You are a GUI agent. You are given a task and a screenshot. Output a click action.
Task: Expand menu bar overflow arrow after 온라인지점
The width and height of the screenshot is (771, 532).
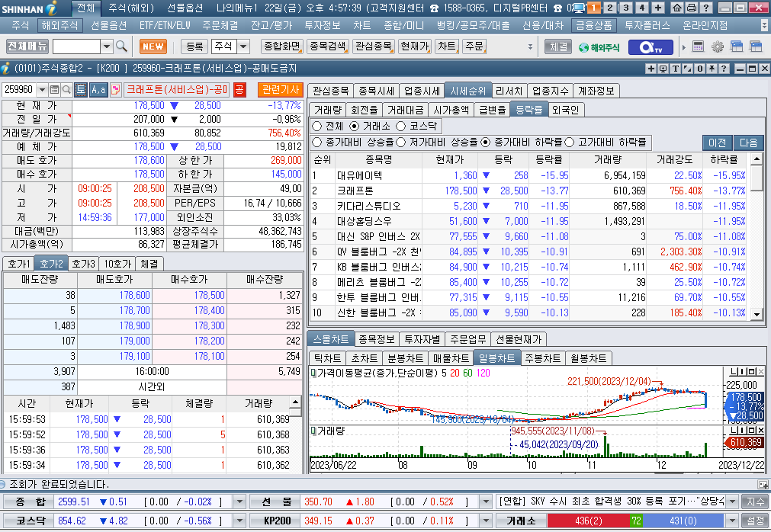tap(764, 26)
